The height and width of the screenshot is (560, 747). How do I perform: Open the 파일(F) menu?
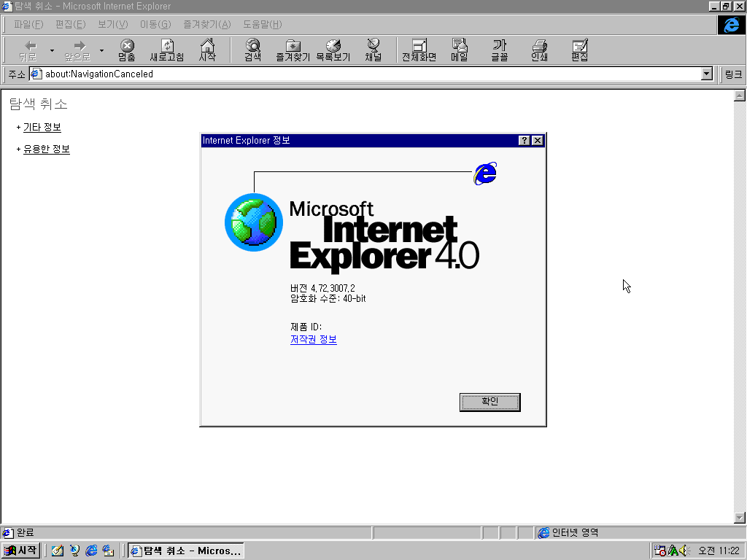click(28, 24)
